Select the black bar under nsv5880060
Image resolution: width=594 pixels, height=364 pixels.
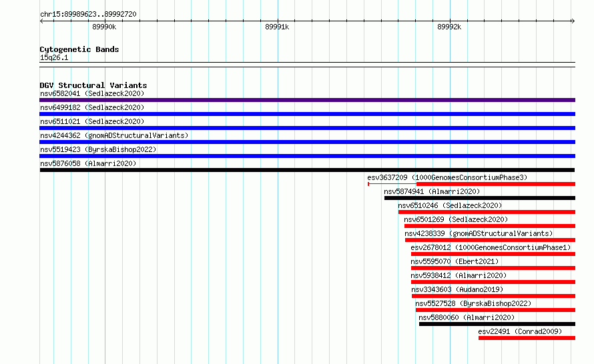497,324
